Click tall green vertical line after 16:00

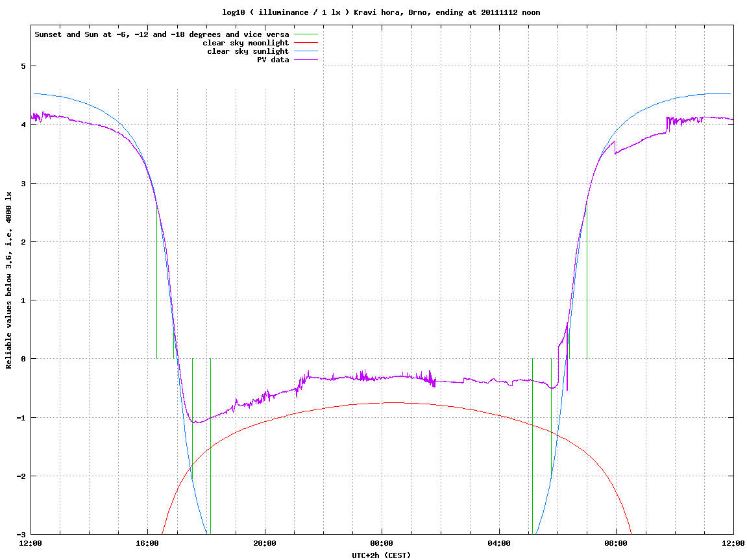tap(157, 280)
